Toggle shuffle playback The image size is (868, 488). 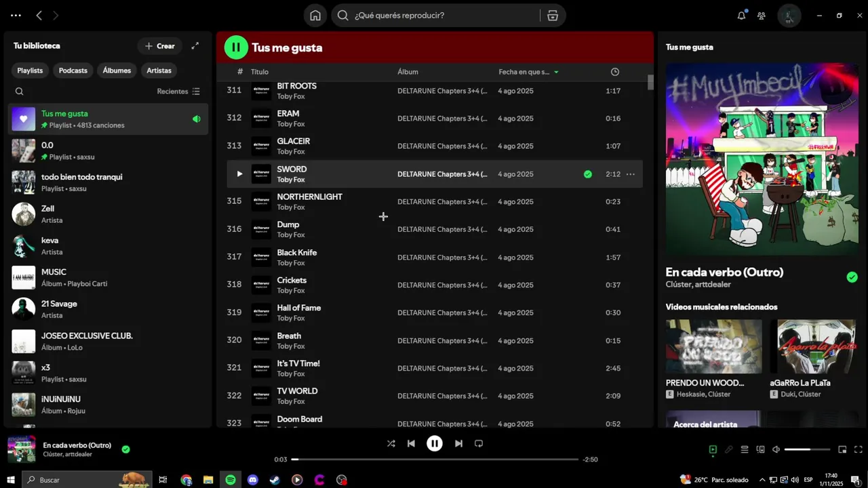point(391,443)
